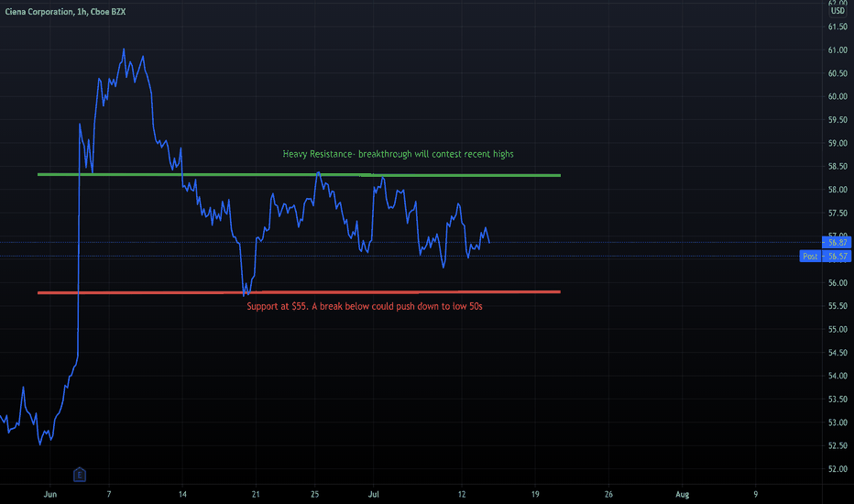Click the 61.50 price axis label
This screenshot has width=854, height=504.
(x=838, y=27)
